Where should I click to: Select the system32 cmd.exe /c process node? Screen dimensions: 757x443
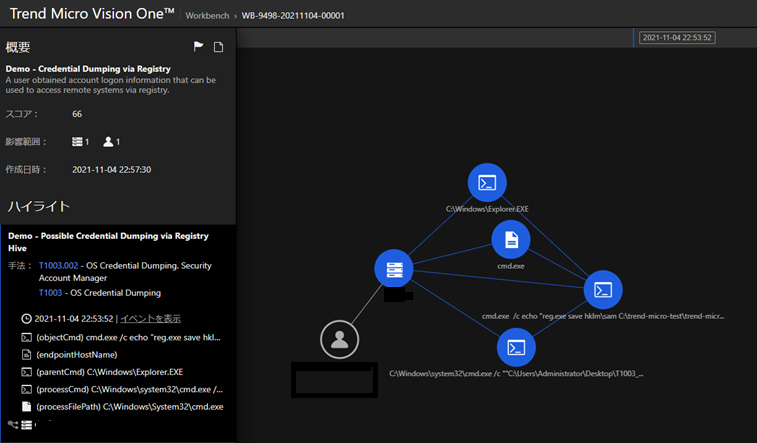coord(515,348)
